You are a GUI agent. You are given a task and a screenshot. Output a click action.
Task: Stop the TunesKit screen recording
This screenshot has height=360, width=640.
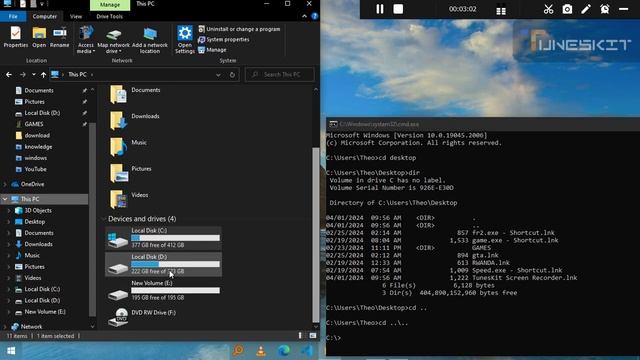coord(398,9)
